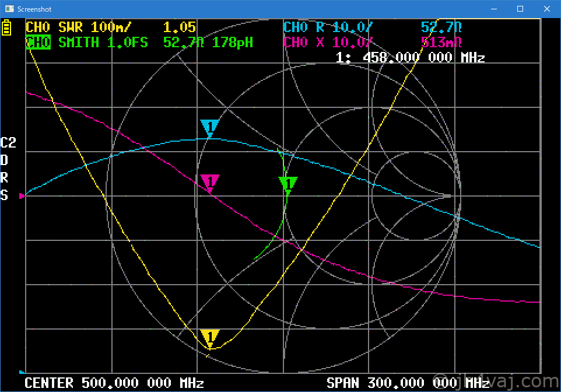Click the battery status icon
The image size is (561, 392).
pyautogui.click(x=6, y=28)
